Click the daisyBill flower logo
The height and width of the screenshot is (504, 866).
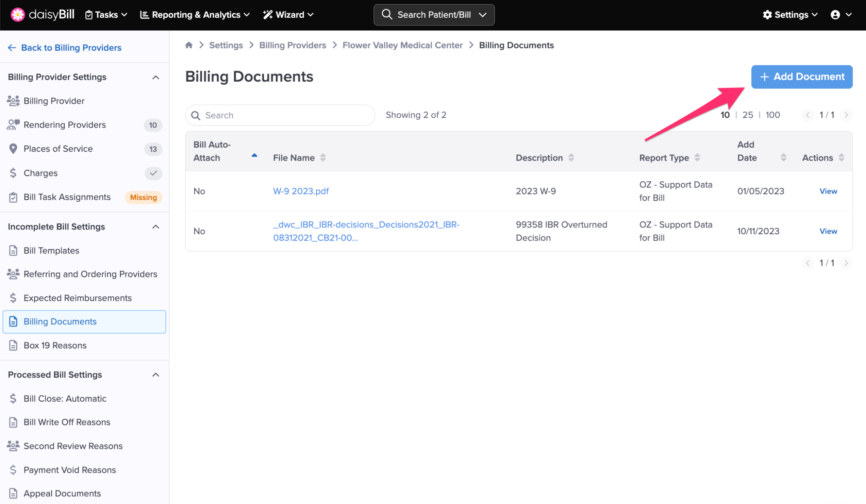(17, 15)
